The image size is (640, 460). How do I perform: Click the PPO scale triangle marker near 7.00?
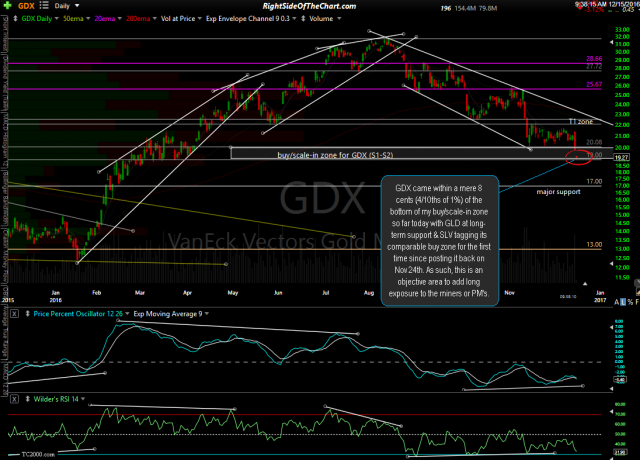click(611, 327)
